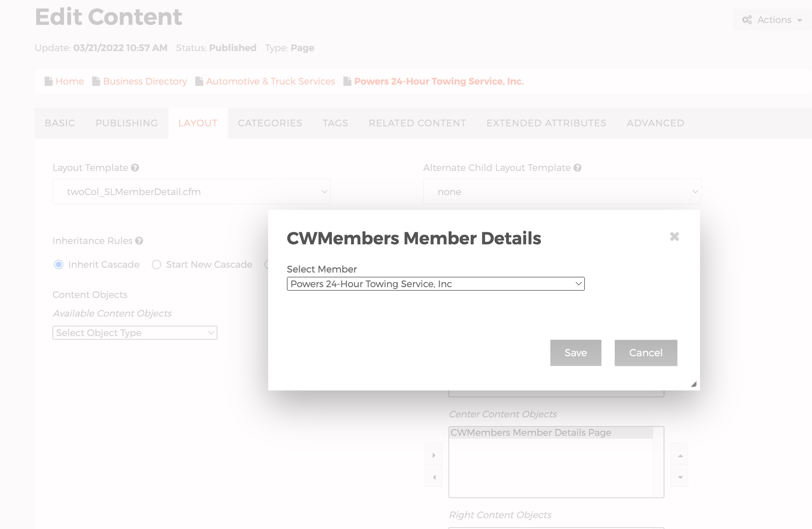Open the Select Member dropdown
This screenshot has height=529, width=812.
click(436, 284)
